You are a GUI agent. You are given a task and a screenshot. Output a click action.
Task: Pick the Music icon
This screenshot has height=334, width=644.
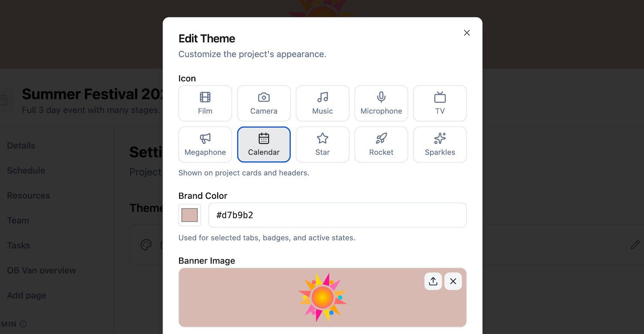click(322, 103)
